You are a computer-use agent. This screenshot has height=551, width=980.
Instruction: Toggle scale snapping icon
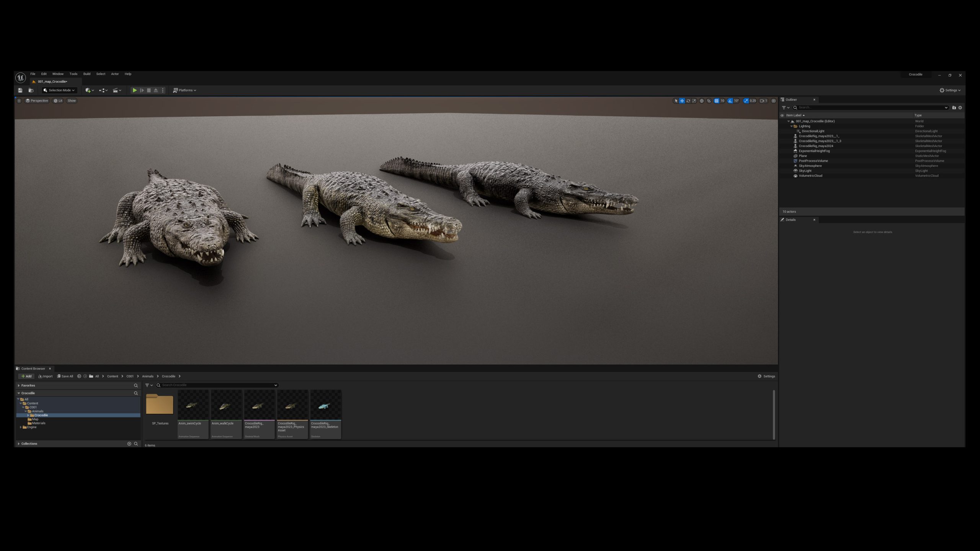point(746,101)
